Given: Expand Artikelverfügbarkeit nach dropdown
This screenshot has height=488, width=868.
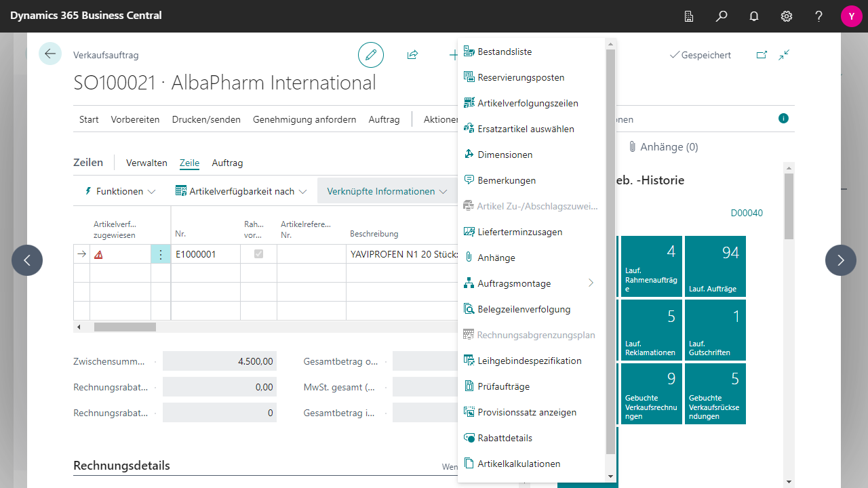Looking at the screenshot, I should tap(241, 191).
